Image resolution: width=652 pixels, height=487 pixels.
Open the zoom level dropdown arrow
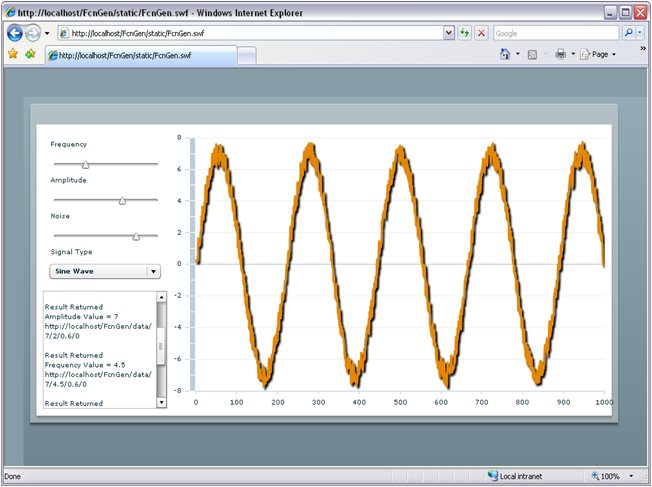click(632, 476)
